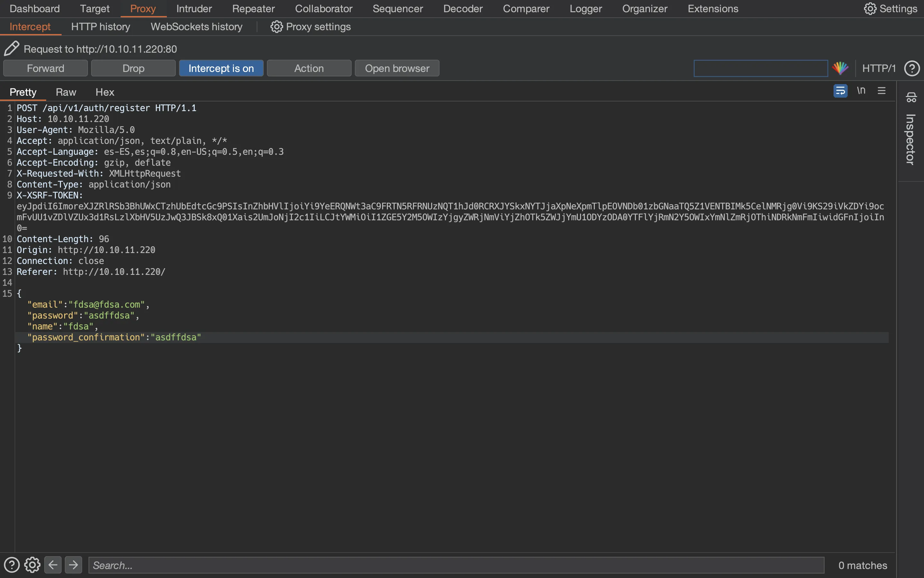Image resolution: width=924 pixels, height=578 pixels.
Task: Click the POST /api/v1/auth/register request line
Action: pos(107,108)
